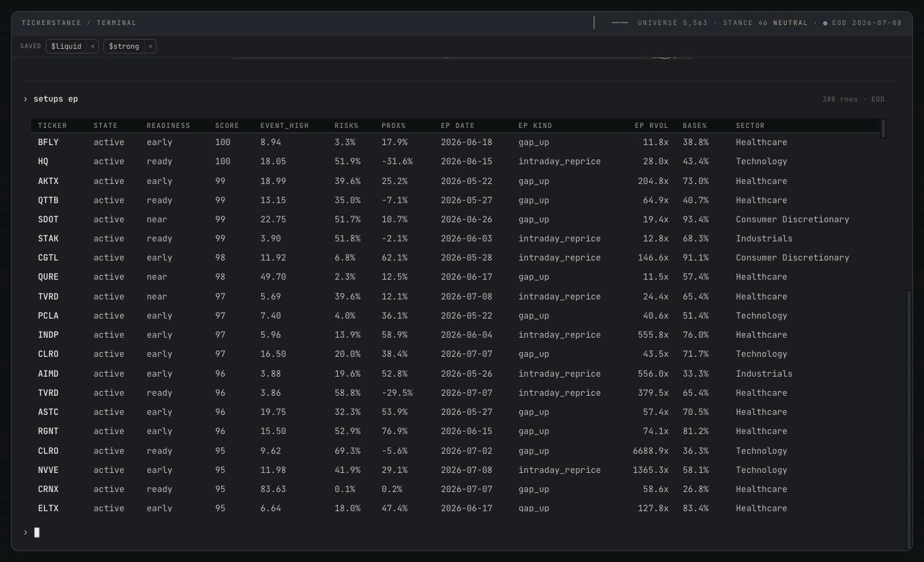This screenshot has width=924, height=562.
Task: Select the RGNT ticker row
Action: [x=455, y=431]
